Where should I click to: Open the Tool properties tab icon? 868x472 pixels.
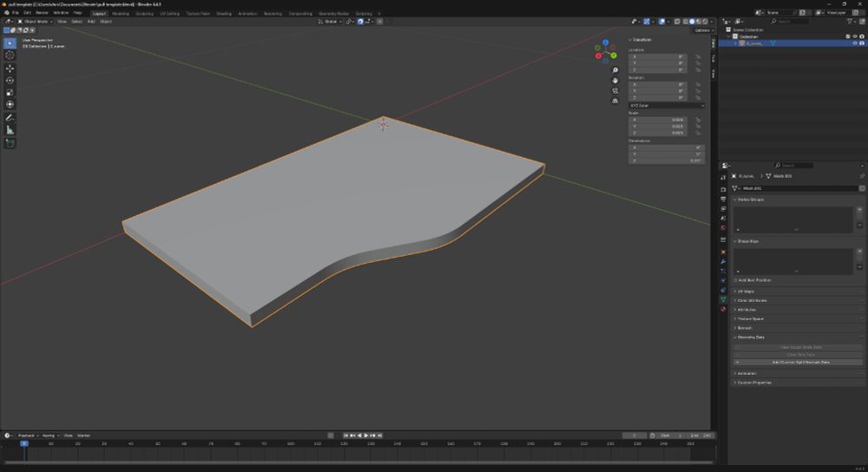point(723,178)
